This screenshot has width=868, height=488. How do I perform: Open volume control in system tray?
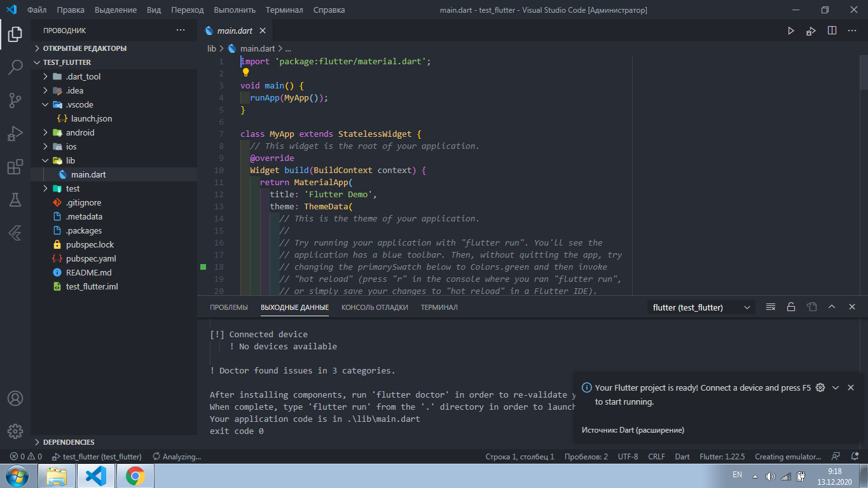(771, 476)
